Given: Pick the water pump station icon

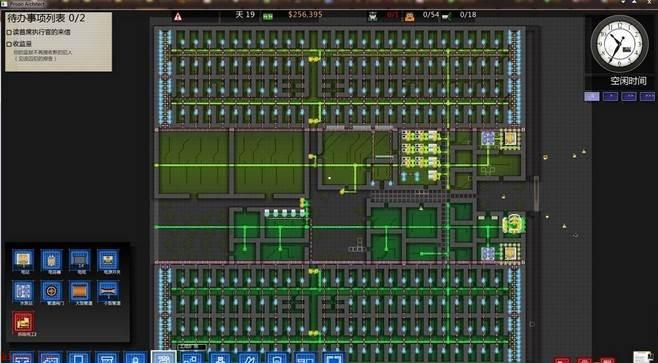Looking at the screenshot, I should 23,291.
